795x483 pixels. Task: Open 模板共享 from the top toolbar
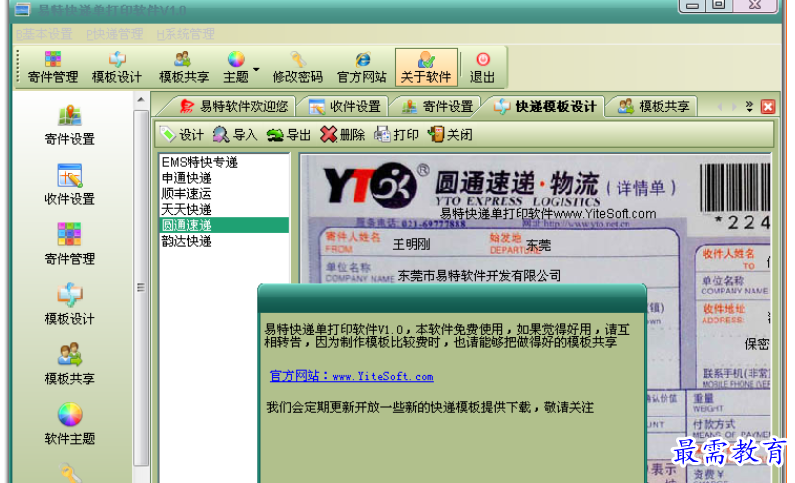(x=184, y=67)
